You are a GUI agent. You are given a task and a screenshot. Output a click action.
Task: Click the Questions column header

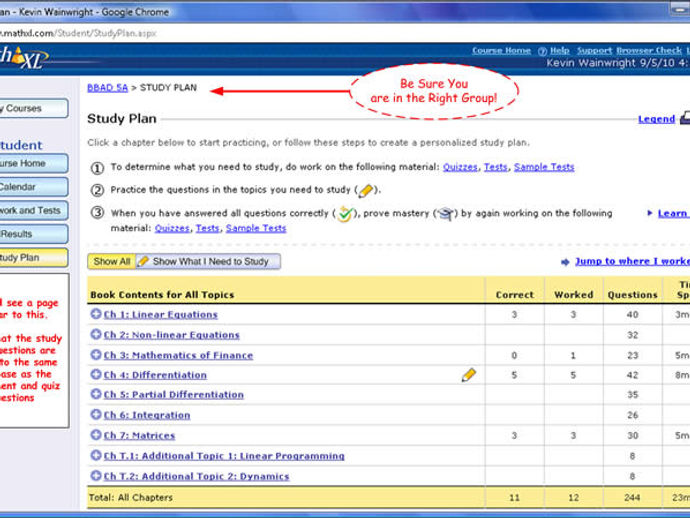(x=632, y=295)
